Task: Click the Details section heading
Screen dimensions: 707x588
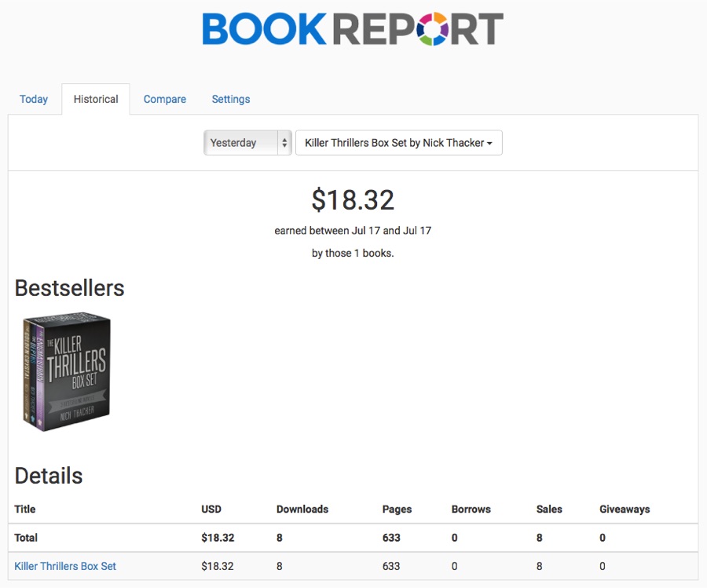Action: point(49,476)
